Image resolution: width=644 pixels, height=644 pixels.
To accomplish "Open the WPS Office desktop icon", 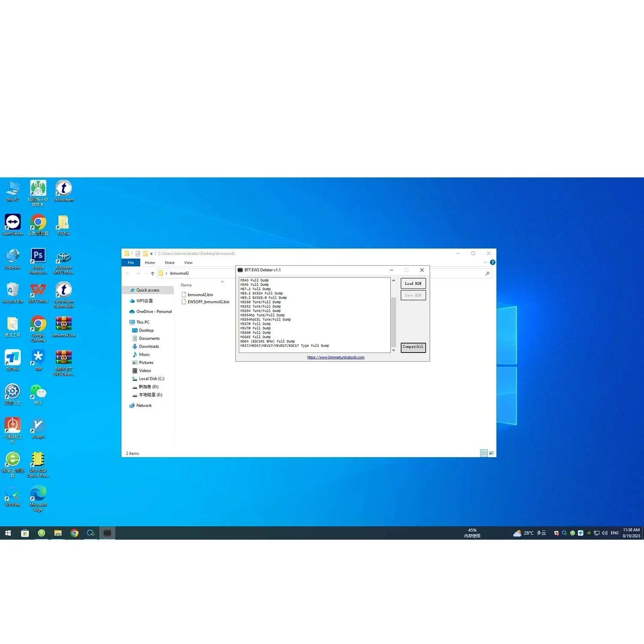I will pos(38,293).
